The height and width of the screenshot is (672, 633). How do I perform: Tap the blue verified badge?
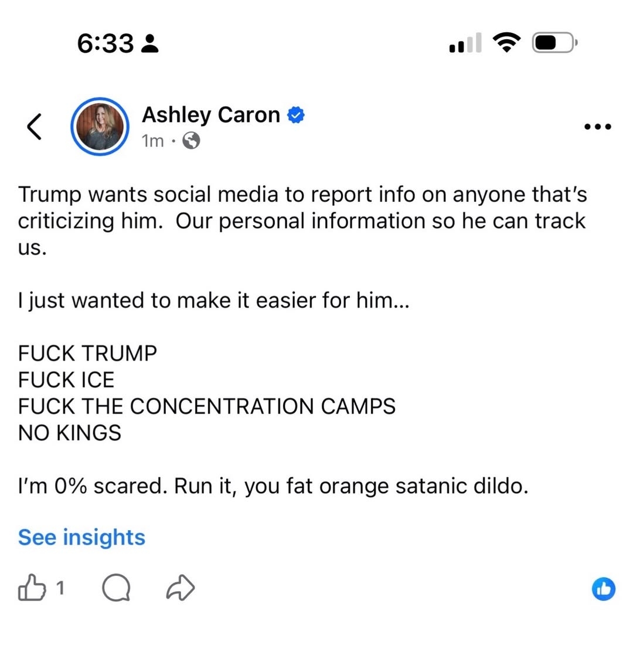pos(296,115)
